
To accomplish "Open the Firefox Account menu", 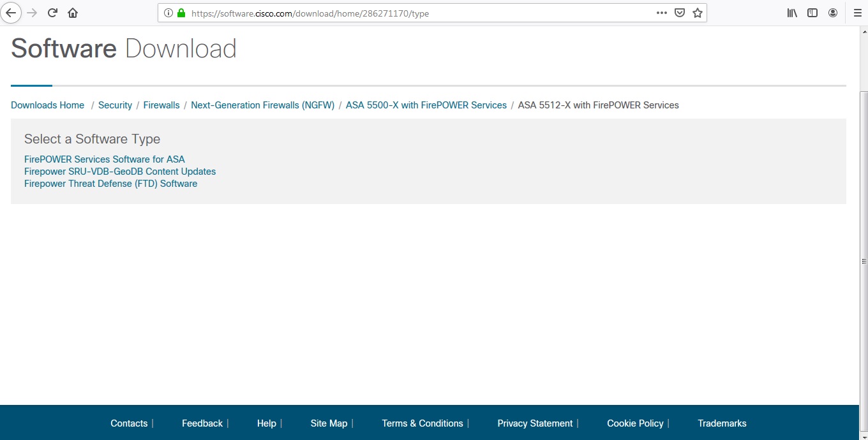I will click(832, 12).
